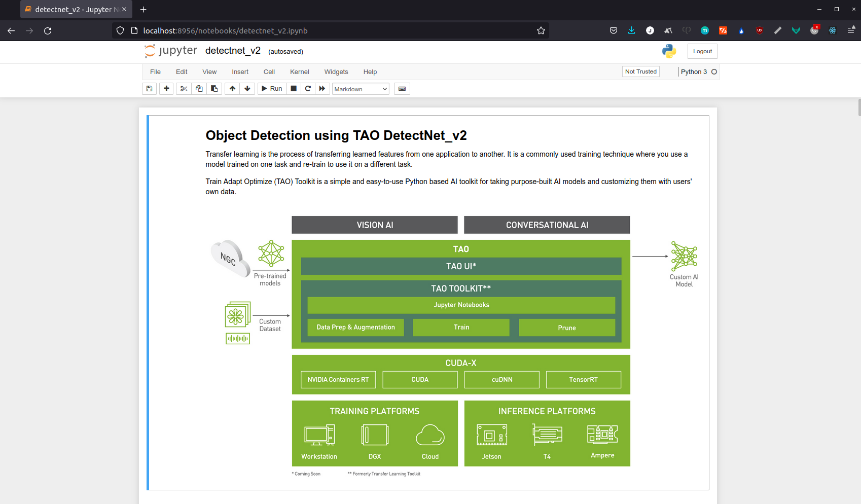Go back with the browser back arrow
This screenshot has height=504, width=861.
tap(11, 31)
